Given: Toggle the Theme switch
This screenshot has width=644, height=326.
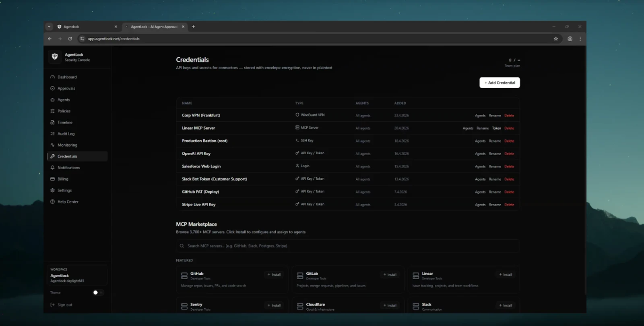Looking at the screenshot, I should pos(98,293).
